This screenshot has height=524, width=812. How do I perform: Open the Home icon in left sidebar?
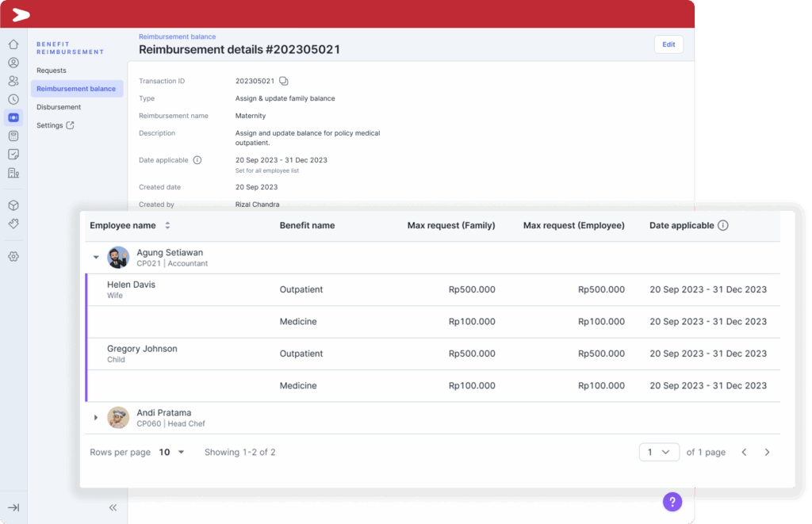(13, 44)
